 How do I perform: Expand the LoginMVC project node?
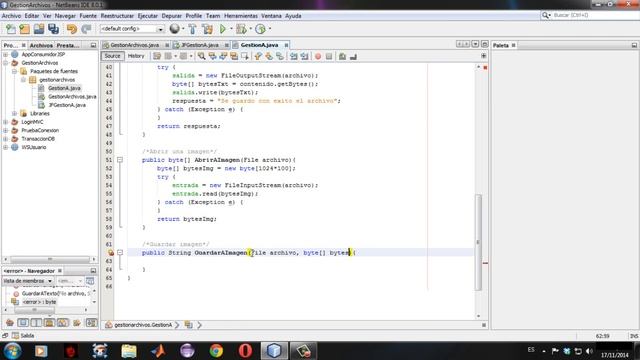6,122
